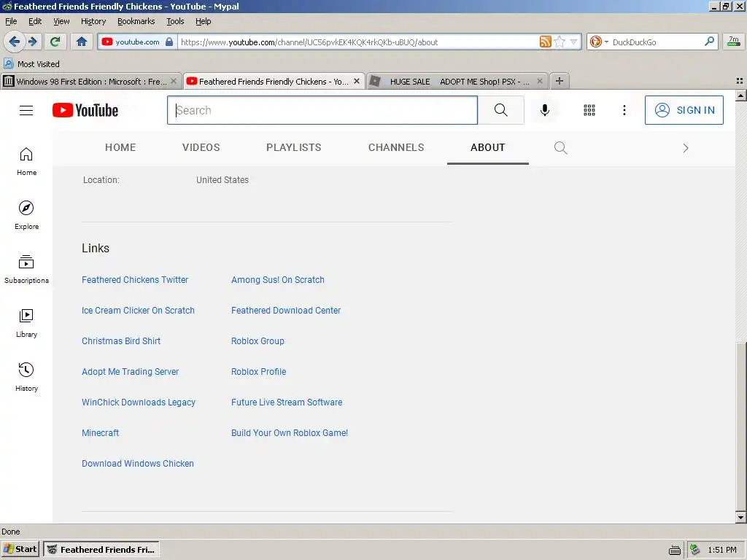
Task: Open the Ice Cream Clicker On Scratch link
Action: click(138, 311)
